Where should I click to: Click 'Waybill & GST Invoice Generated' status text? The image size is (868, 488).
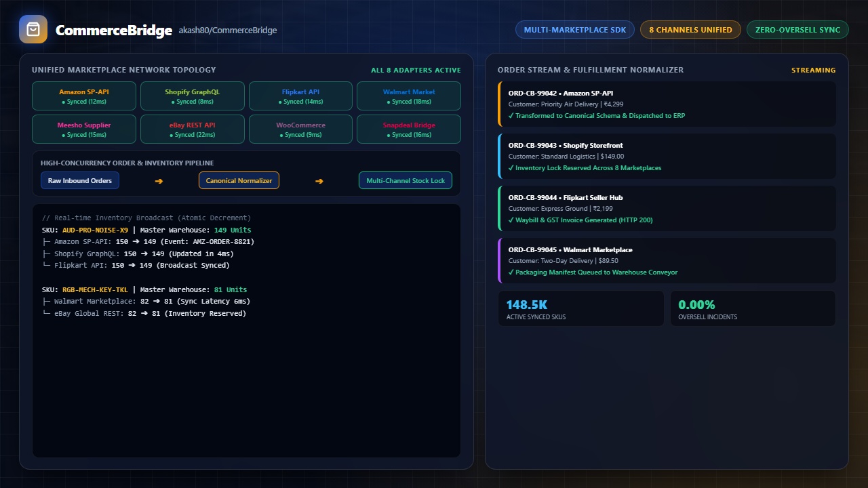pyautogui.click(x=580, y=220)
